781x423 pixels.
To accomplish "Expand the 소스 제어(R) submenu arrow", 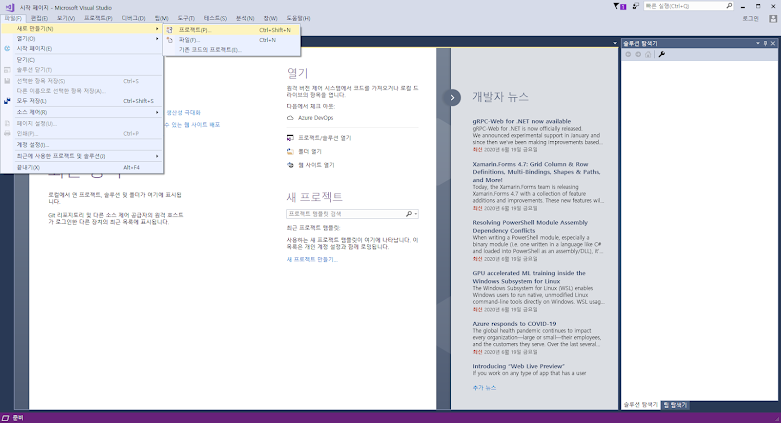I will tap(157, 112).
